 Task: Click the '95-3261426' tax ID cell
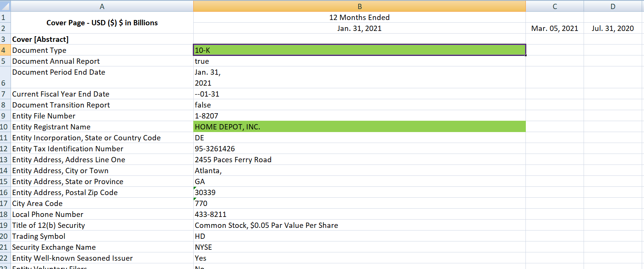(359, 149)
